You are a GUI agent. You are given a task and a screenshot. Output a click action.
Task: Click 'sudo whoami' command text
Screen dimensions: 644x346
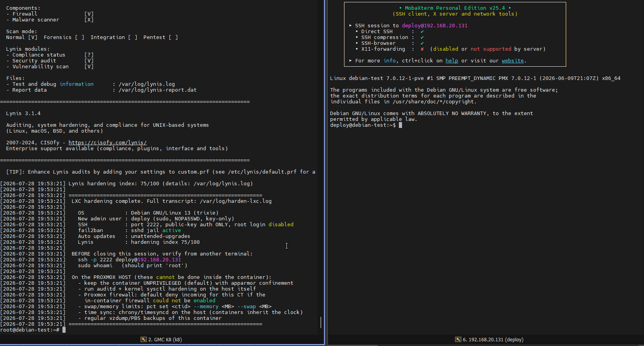click(x=95, y=265)
